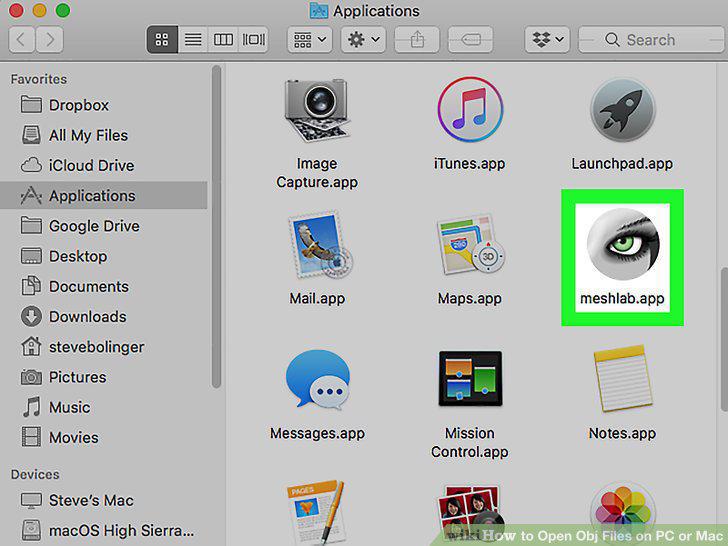Click the Mission Control.app name label

click(x=469, y=442)
